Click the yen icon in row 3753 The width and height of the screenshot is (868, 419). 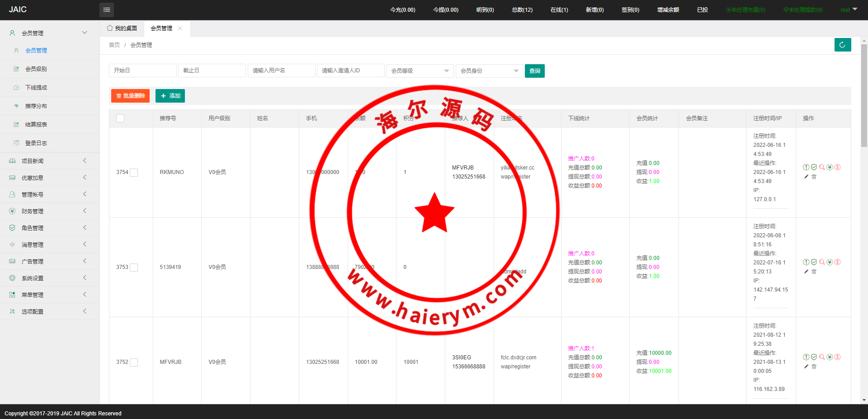tap(830, 262)
